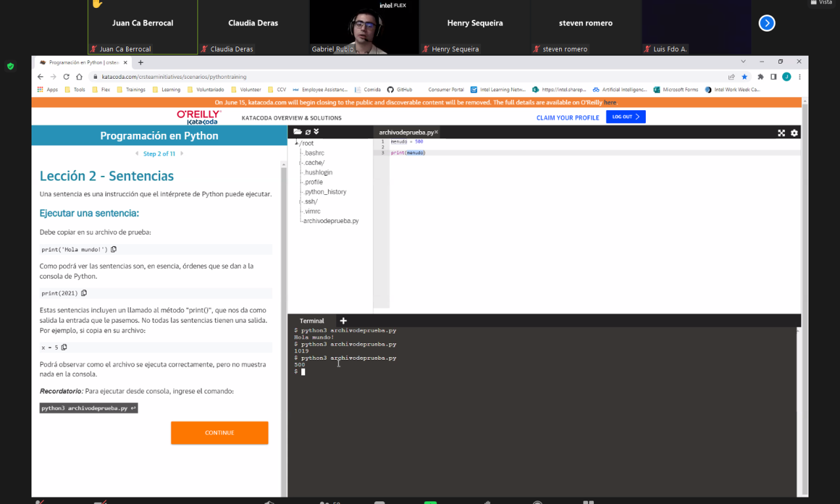Toggle fullscreen editor view icon
Viewport: 840px width, 504px height.
coord(782,133)
